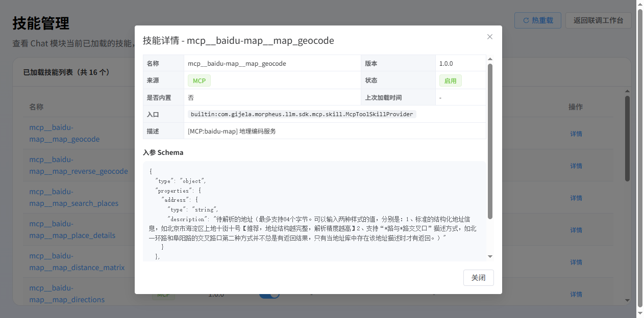Click 详情 for the map_directions row
644x318 pixels.
coord(576,295)
